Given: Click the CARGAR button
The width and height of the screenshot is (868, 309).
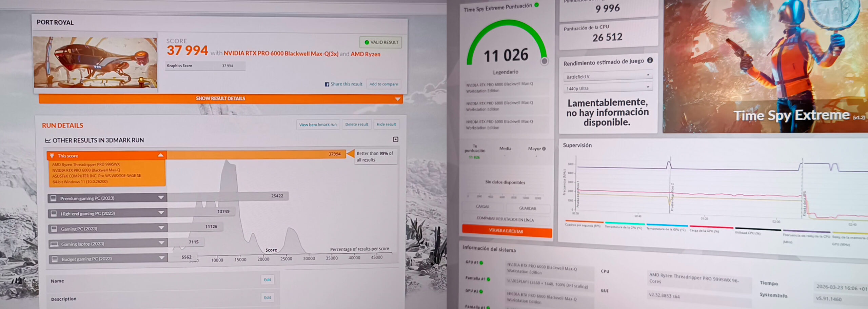Looking at the screenshot, I should [482, 207].
